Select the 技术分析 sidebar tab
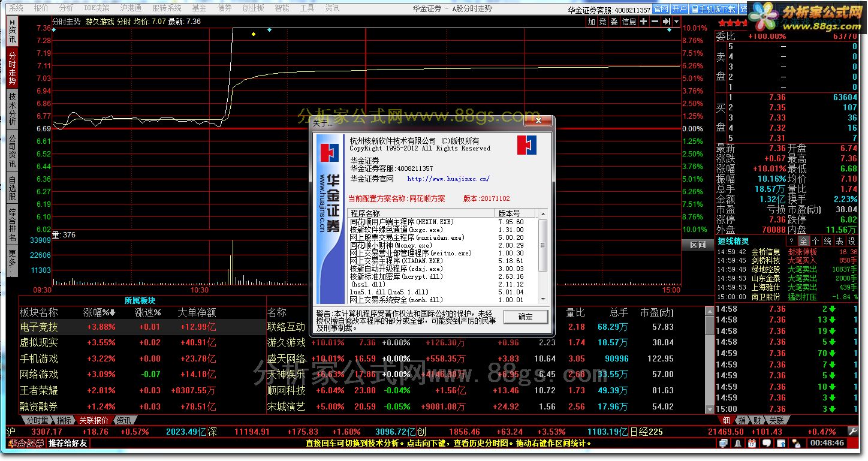 point(13,109)
